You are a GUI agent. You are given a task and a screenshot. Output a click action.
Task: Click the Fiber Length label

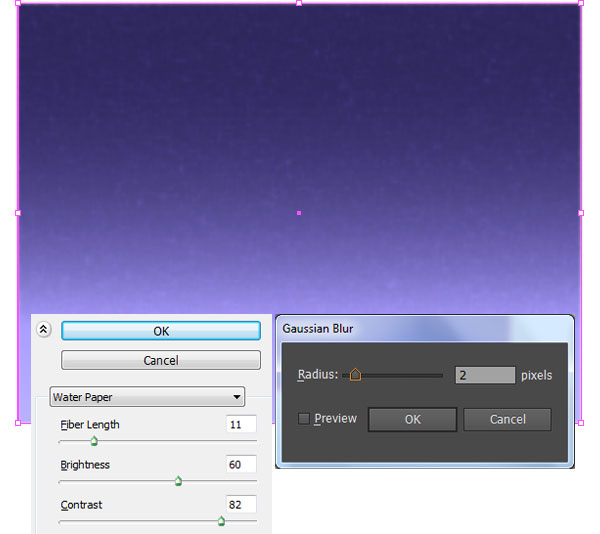(x=90, y=425)
